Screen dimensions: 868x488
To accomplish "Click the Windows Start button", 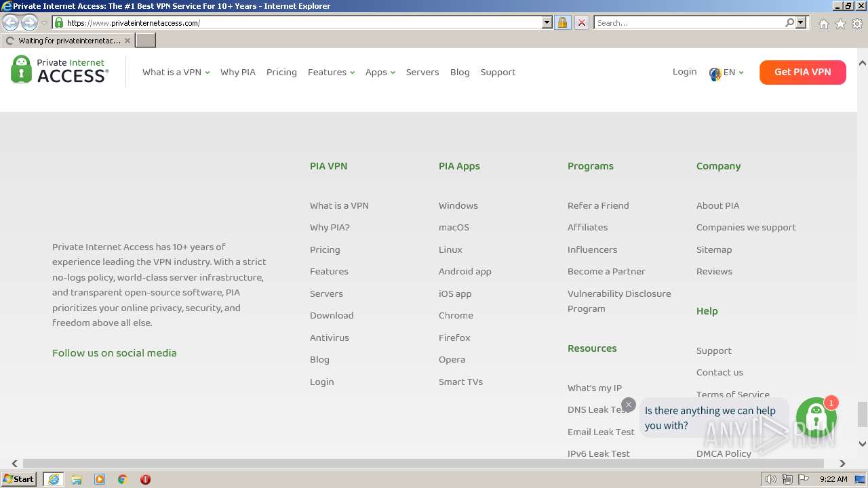I will [19, 479].
